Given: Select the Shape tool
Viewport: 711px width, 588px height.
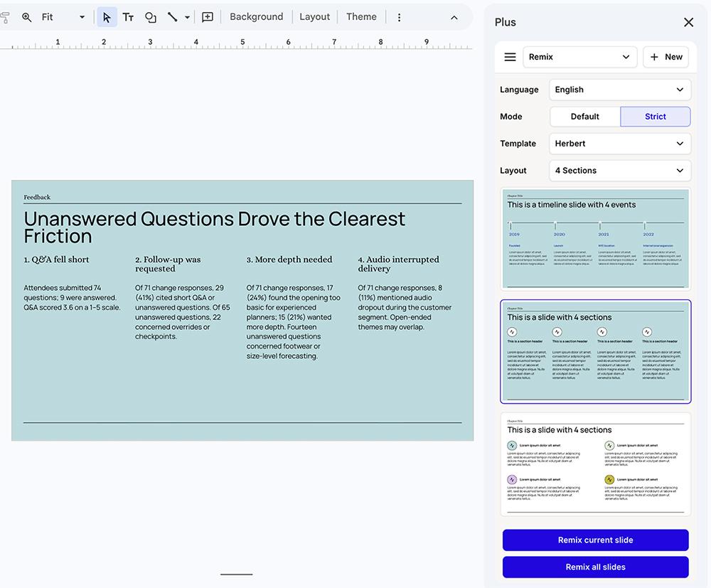Looking at the screenshot, I should pyautogui.click(x=150, y=17).
